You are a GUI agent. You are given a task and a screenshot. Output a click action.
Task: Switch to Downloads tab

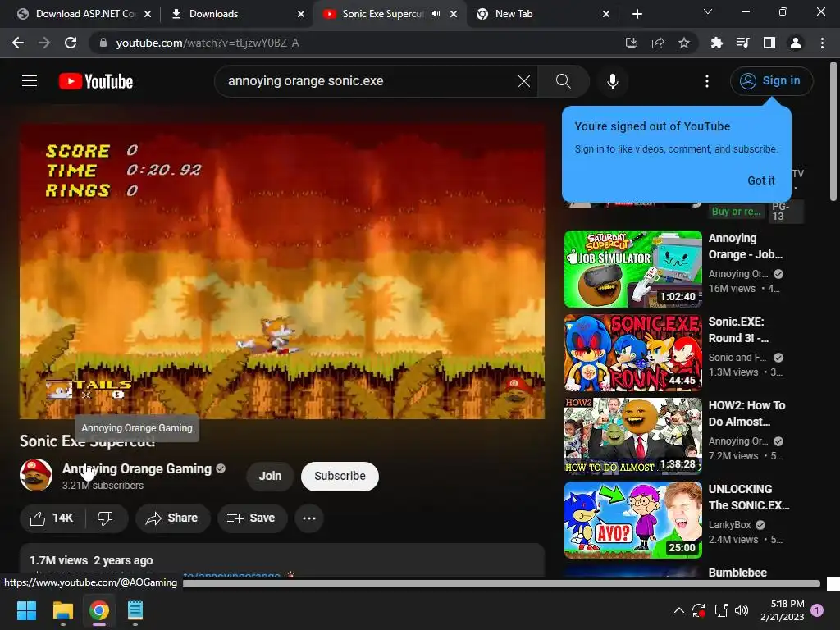coord(237,14)
